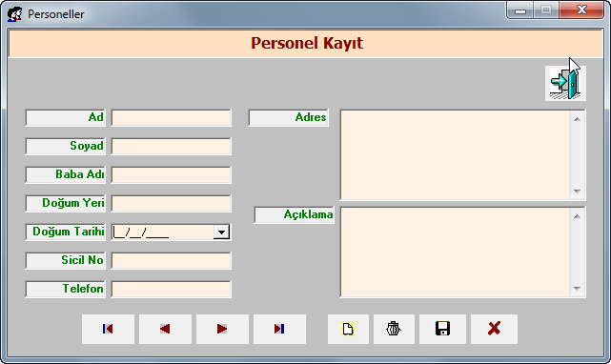Screen dimensions: 611x364
Task: Create a new record with page icon
Action: pyautogui.click(x=348, y=329)
